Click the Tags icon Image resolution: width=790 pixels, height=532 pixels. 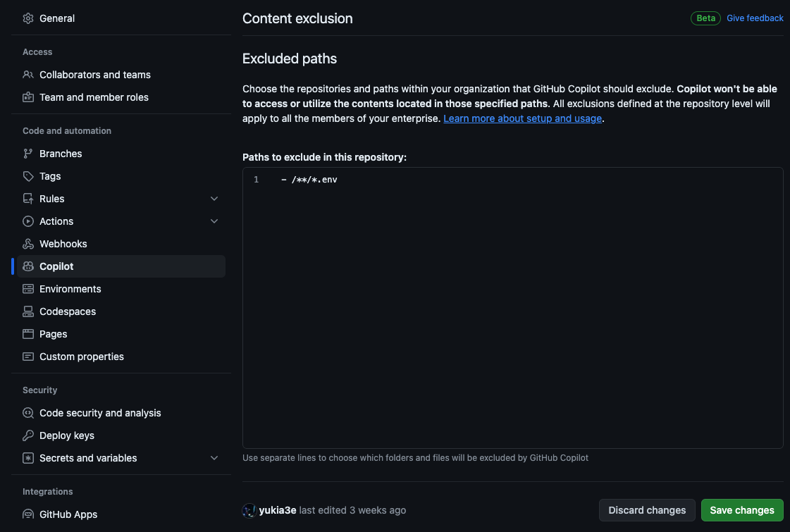pos(27,176)
